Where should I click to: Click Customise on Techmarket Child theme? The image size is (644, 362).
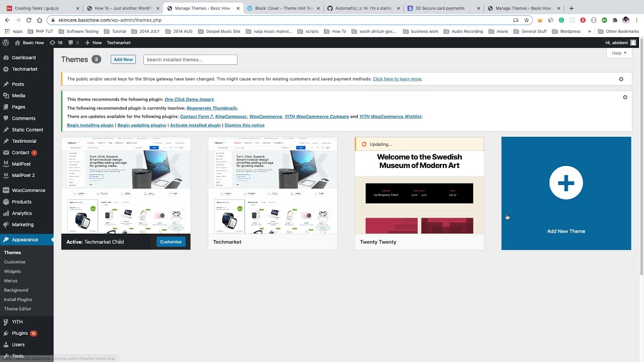tap(171, 242)
